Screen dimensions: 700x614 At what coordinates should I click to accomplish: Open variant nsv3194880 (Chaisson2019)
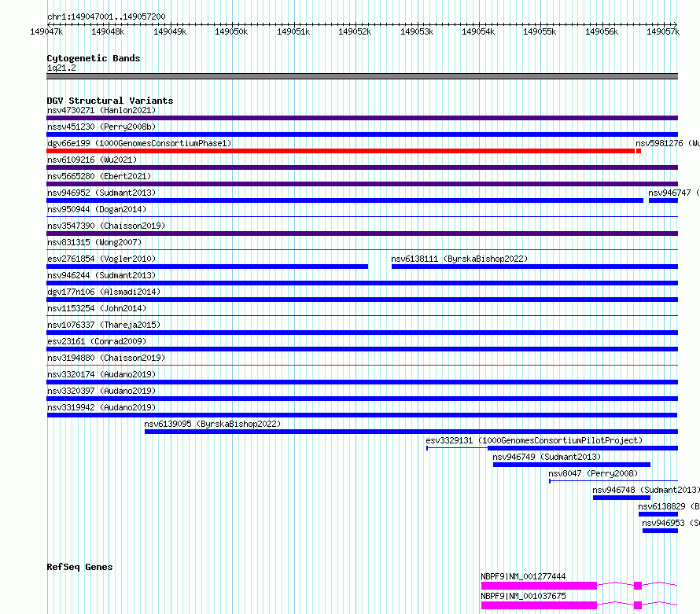[x=106, y=358]
